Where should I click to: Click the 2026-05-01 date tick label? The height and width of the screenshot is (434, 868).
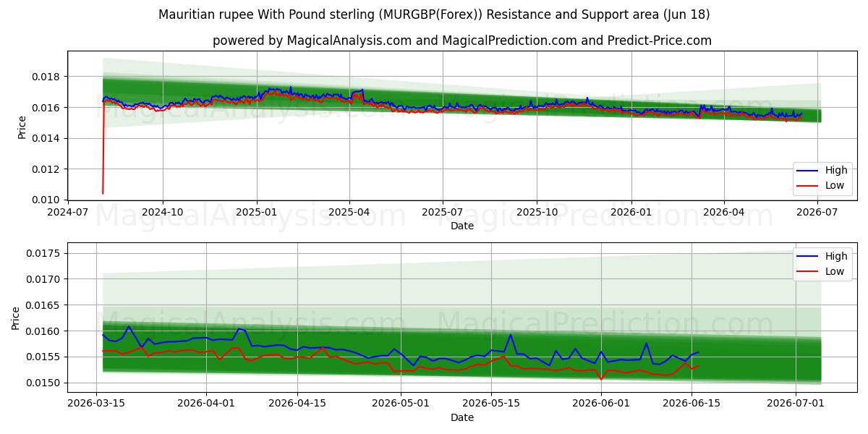pos(401,404)
